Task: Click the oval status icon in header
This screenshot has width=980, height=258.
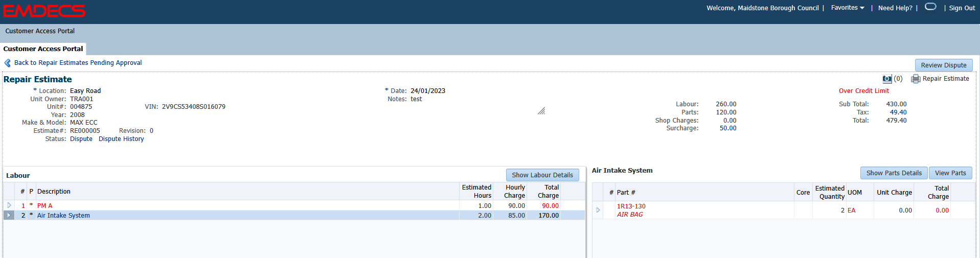Action: click(930, 7)
